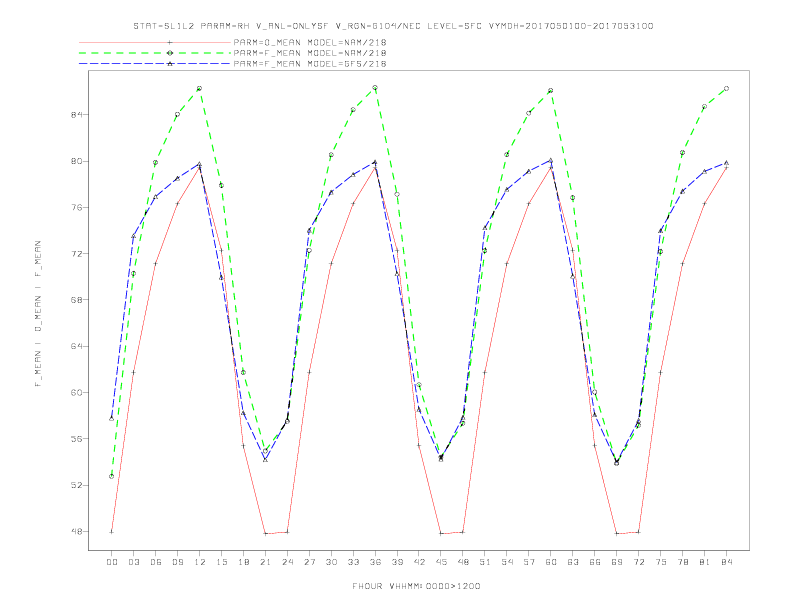Click the chart title starting with STAT-SL1L2
The image size is (792, 612).
click(x=393, y=26)
